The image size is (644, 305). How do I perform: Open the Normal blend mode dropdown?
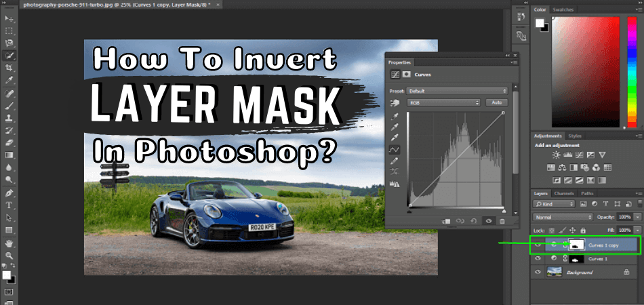(x=563, y=217)
